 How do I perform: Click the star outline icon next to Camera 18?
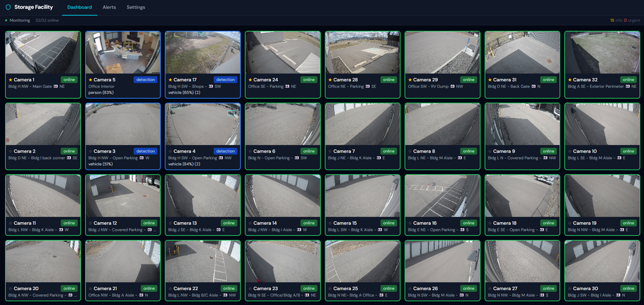click(x=489, y=223)
